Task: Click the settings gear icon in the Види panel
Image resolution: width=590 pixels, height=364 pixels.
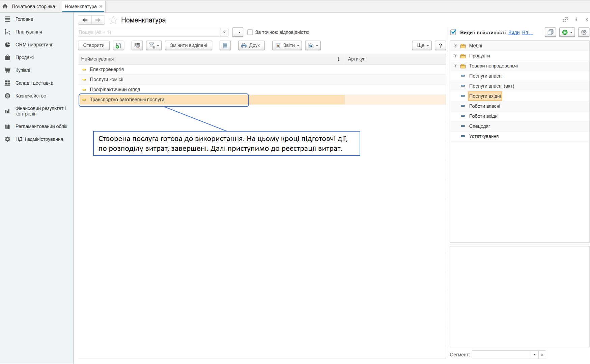Action: coord(584,32)
